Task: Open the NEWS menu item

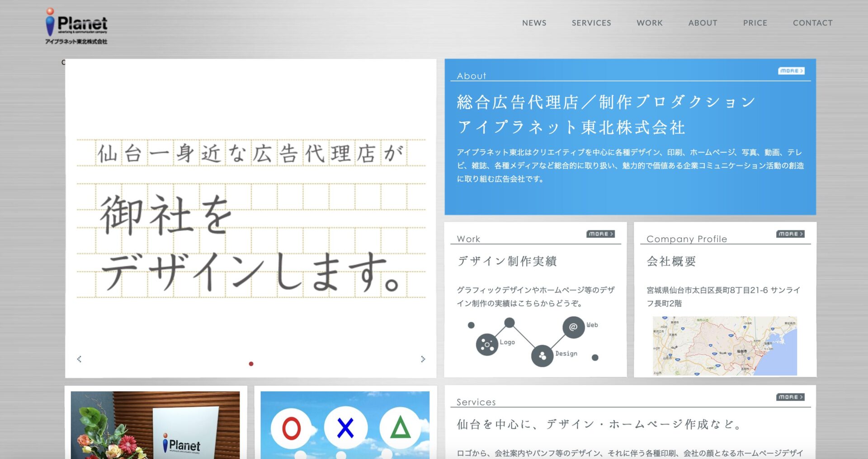Action: [x=534, y=23]
